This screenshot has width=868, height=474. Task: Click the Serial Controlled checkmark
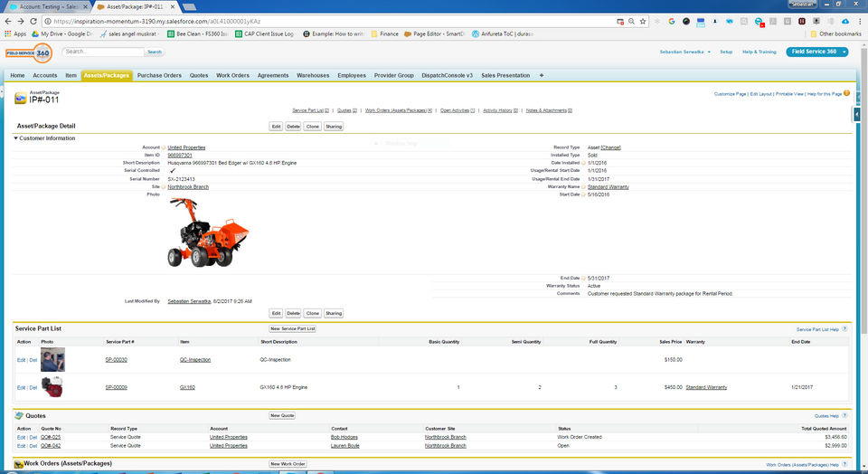172,171
